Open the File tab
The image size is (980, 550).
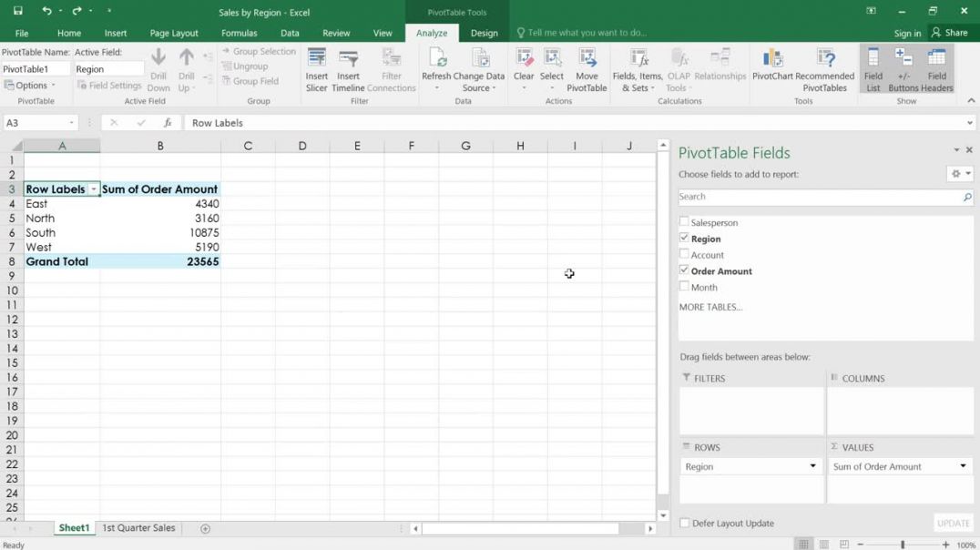(22, 33)
